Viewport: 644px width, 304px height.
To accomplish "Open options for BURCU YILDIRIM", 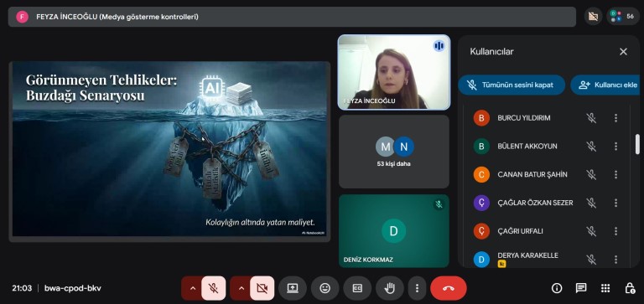I will tap(615, 118).
